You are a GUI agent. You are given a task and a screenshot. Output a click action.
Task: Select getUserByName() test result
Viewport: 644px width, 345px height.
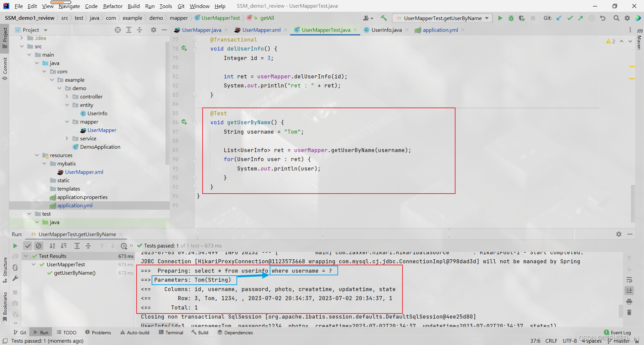click(x=74, y=273)
